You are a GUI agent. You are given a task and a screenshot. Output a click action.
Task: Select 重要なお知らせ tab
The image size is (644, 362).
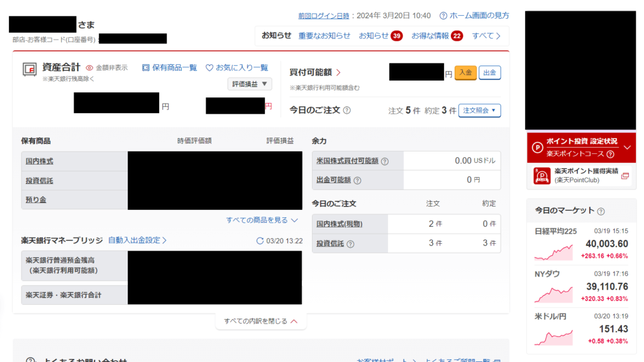[x=325, y=36]
